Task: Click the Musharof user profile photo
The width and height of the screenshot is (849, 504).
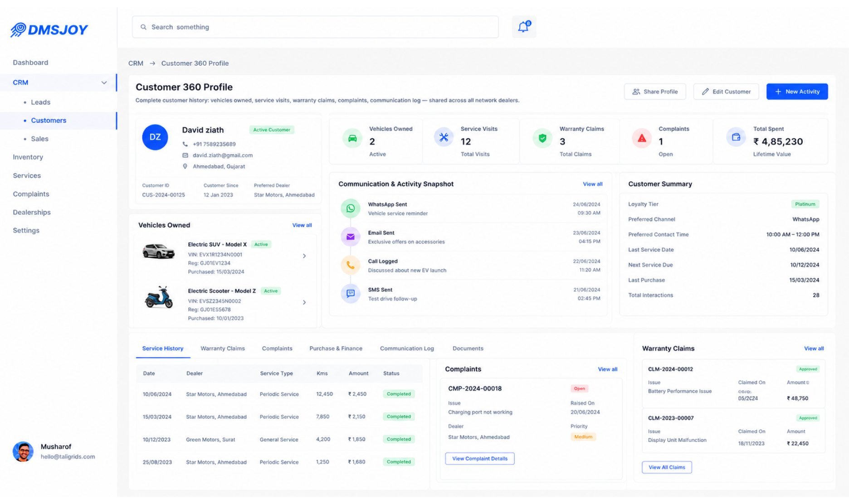Action: click(x=23, y=451)
